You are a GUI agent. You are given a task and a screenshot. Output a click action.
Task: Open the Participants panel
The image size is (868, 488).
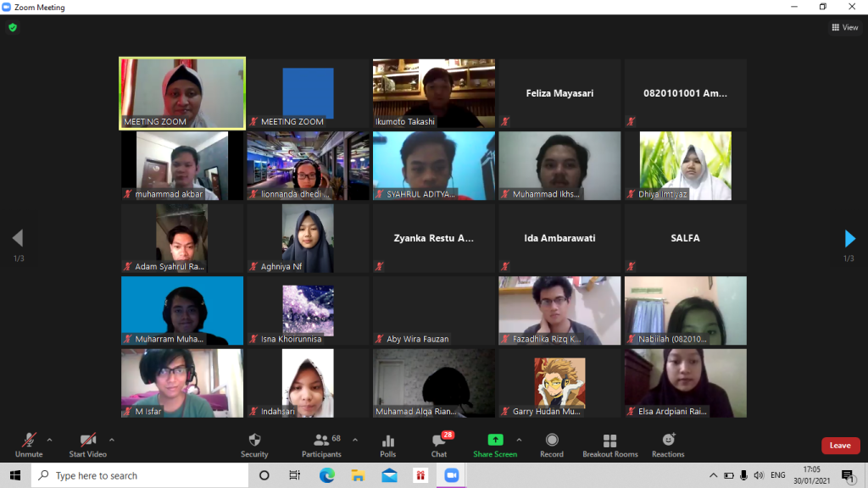click(x=321, y=443)
